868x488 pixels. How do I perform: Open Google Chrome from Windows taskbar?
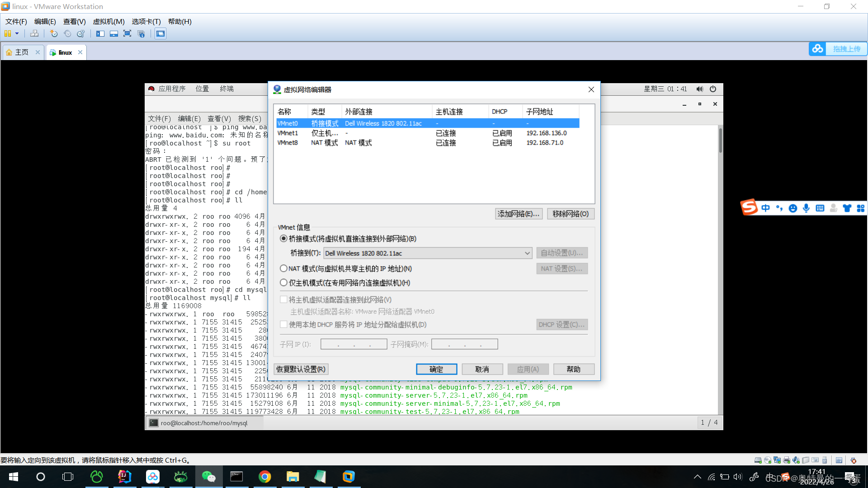(x=264, y=477)
